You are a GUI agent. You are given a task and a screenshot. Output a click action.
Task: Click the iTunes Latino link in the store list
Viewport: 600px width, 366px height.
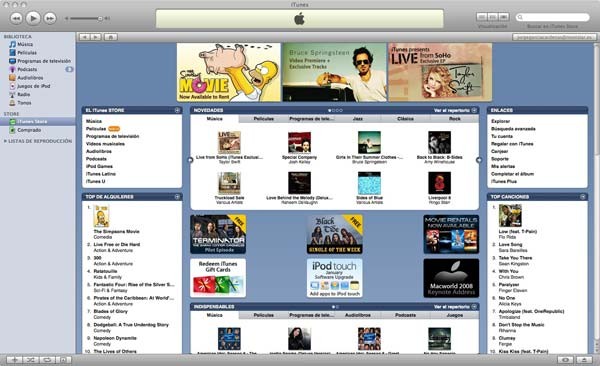[x=101, y=174]
